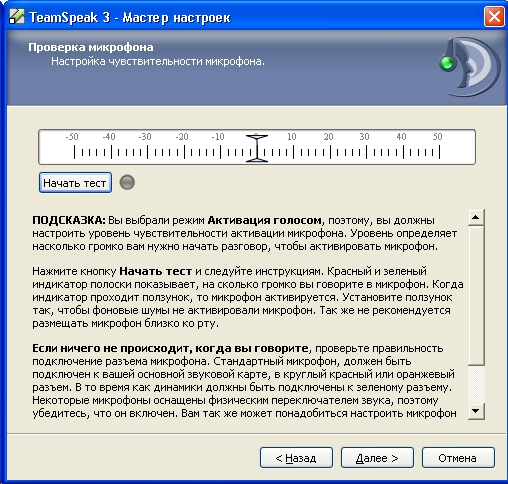Click the microphone sensitivity slider handle

point(257,148)
